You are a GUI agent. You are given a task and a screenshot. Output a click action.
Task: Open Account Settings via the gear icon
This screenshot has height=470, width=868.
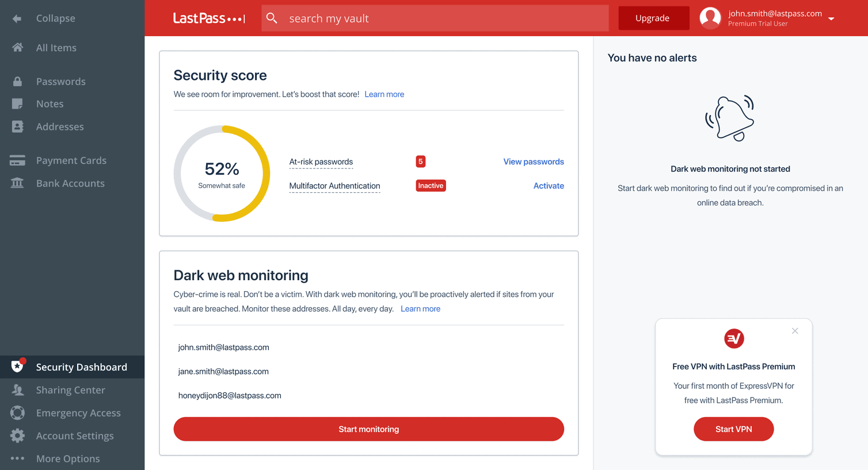click(x=18, y=435)
